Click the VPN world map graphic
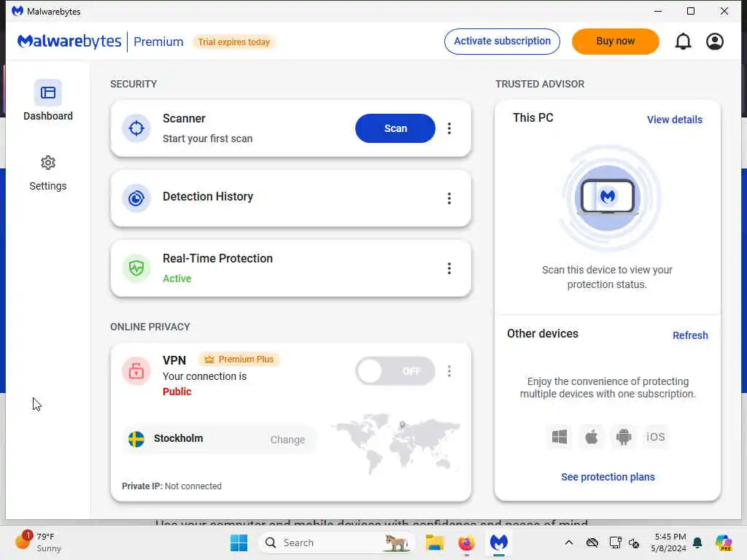The height and width of the screenshot is (560, 747). [395, 443]
